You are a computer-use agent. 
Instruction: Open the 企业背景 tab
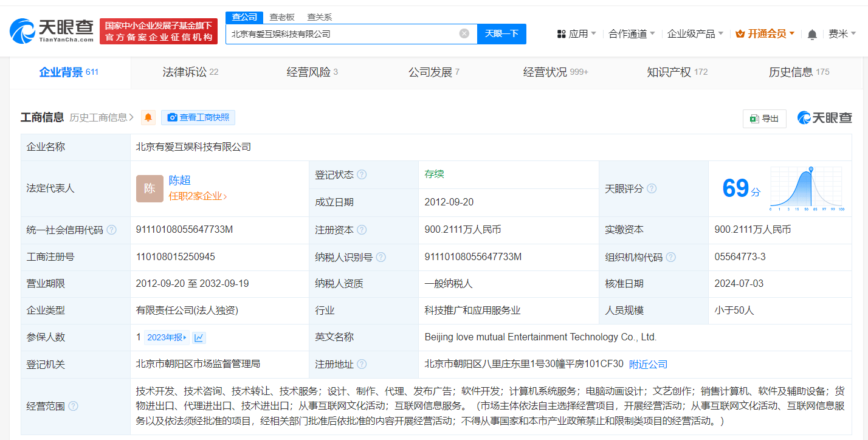[x=69, y=72]
